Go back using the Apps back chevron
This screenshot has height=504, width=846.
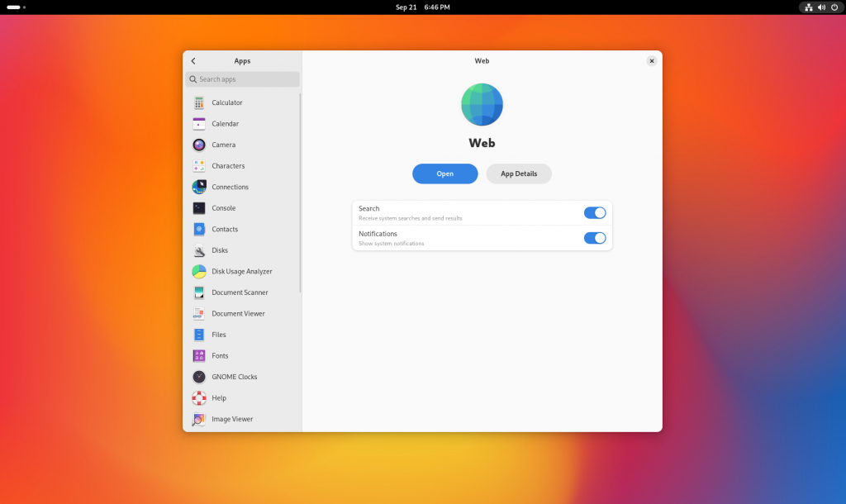[x=192, y=60]
